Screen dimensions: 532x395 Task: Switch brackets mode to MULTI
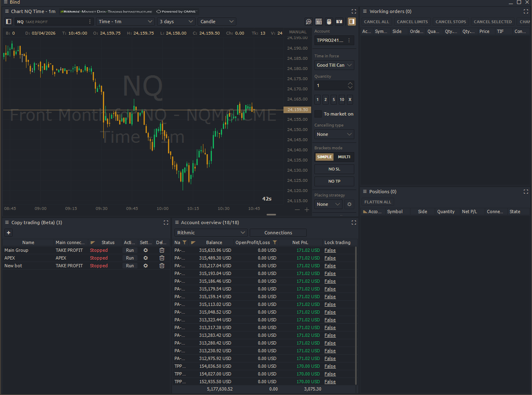coord(344,157)
